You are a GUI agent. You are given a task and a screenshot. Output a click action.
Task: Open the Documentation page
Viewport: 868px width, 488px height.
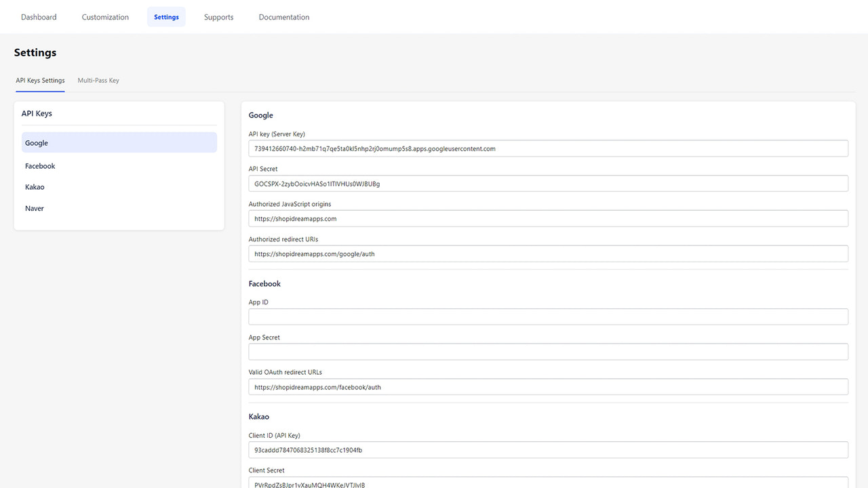tap(283, 16)
